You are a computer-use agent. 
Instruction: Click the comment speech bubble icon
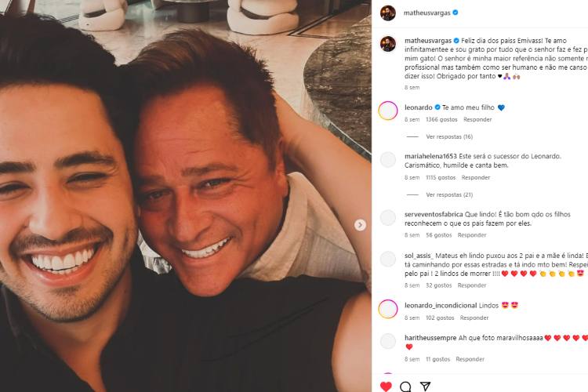click(x=405, y=387)
